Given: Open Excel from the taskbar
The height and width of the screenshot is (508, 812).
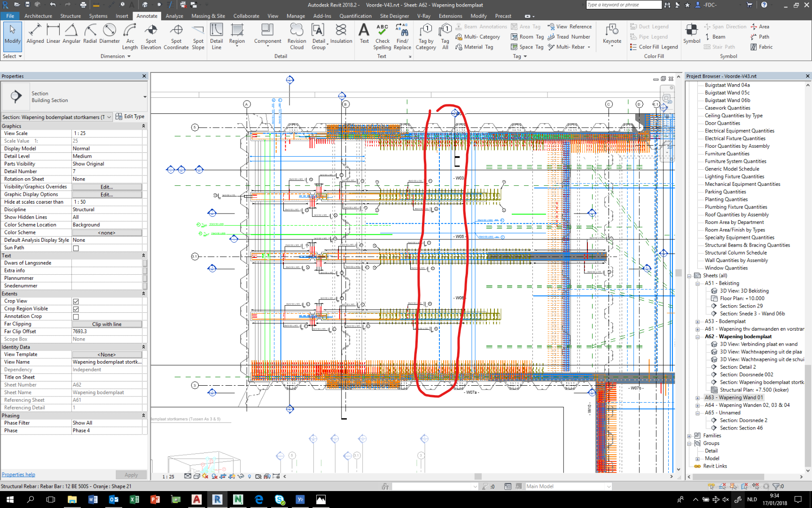Looking at the screenshot, I should coord(134,500).
